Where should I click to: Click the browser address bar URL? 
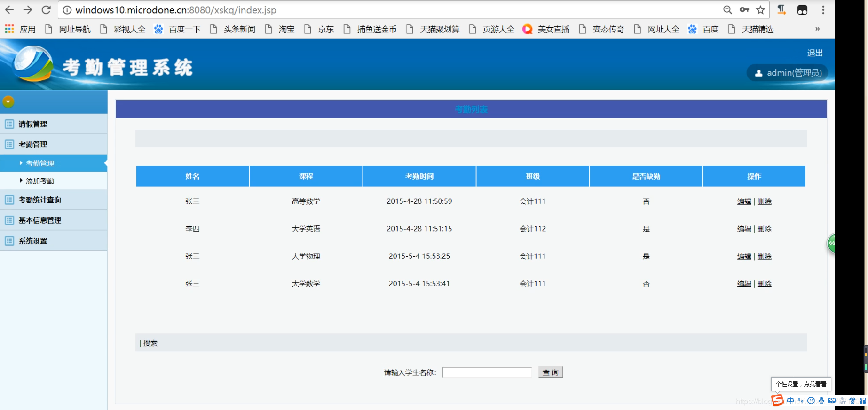click(176, 10)
